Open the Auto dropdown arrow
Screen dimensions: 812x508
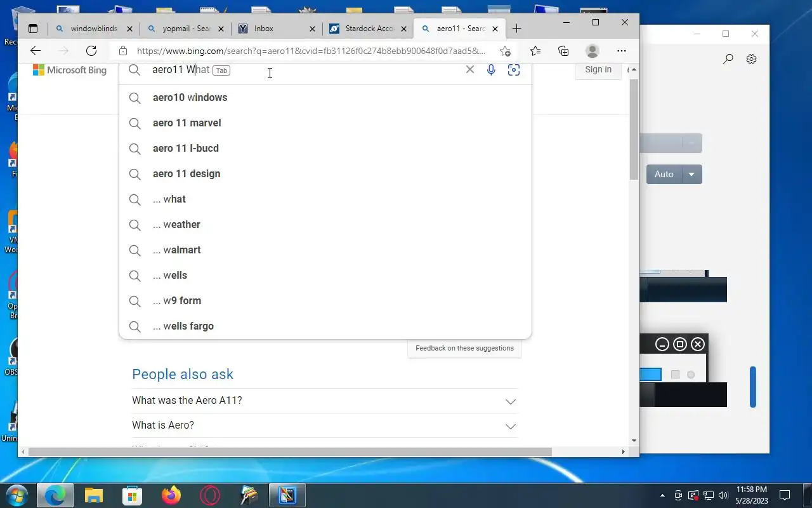pyautogui.click(x=692, y=175)
